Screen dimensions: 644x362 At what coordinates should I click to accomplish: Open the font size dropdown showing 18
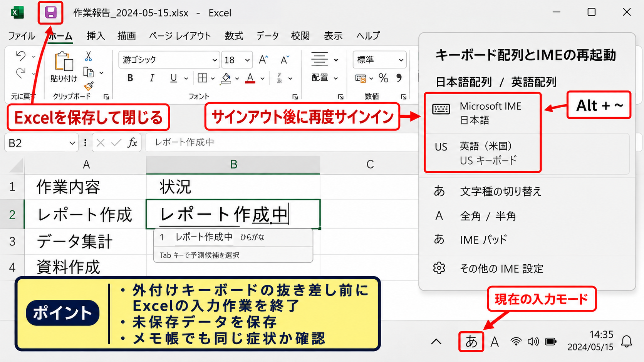[247, 60]
